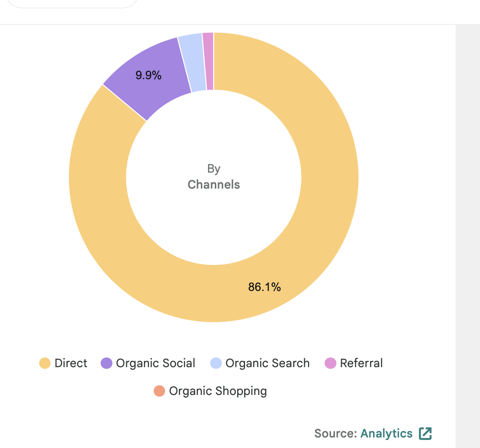Toggle the Organic Social legend label

tap(155, 363)
